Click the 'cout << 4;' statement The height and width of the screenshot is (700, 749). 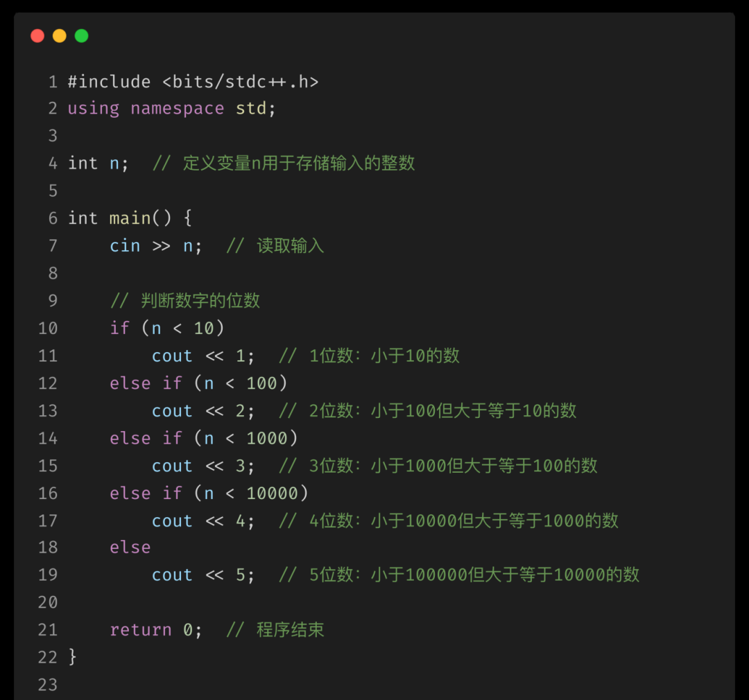(x=203, y=521)
